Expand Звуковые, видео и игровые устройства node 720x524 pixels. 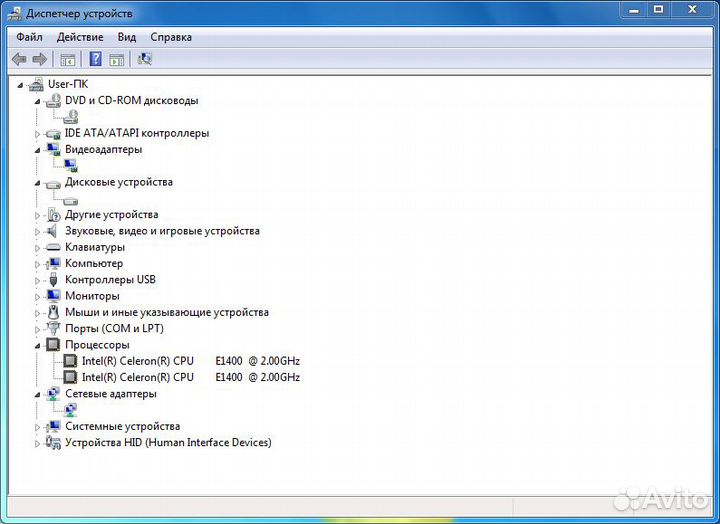37,232
